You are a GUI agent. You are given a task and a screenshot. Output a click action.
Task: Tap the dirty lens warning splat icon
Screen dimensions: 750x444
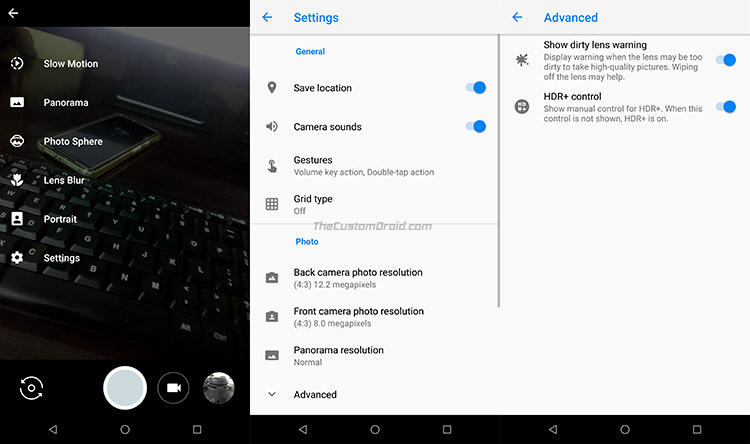(x=522, y=60)
